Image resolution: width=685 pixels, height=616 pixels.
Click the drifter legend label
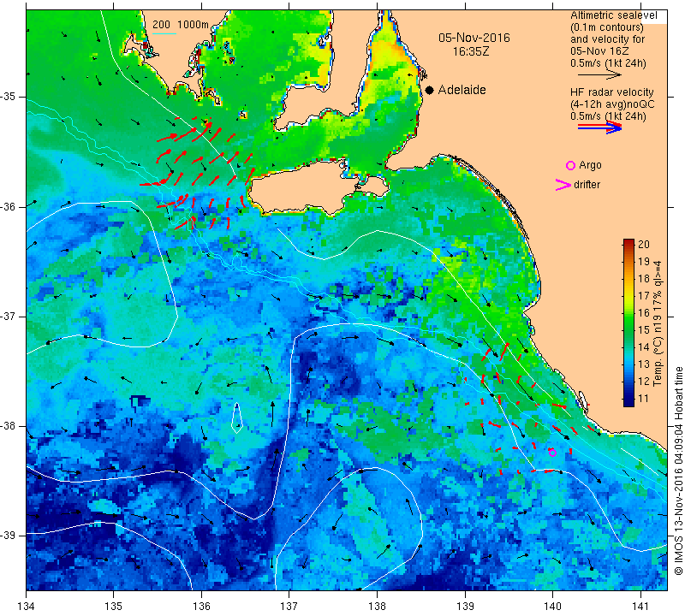coord(587,185)
